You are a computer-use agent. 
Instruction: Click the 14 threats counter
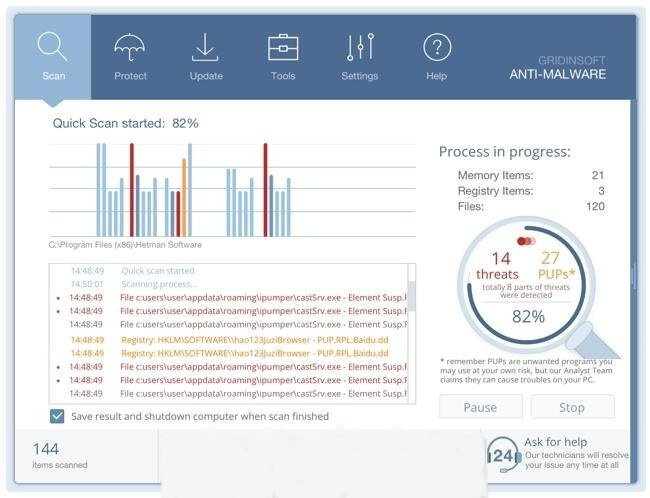(497, 265)
